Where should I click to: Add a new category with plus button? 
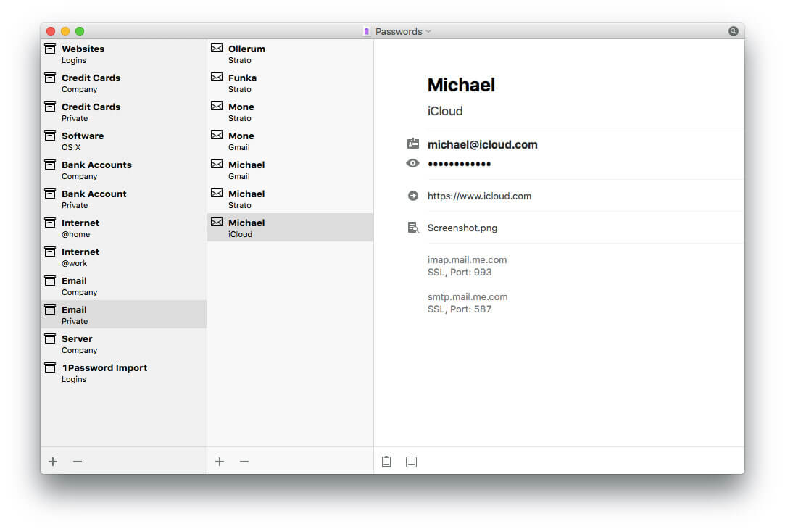tap(53, 462)
